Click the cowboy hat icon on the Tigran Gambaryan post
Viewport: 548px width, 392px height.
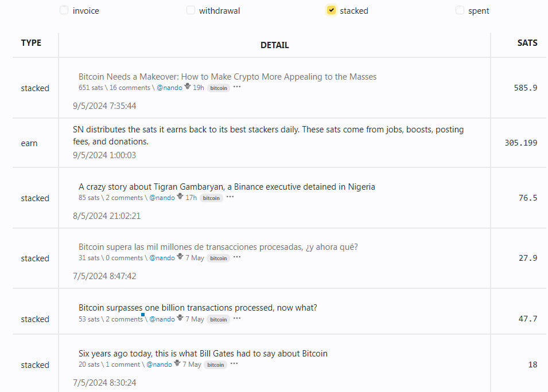point(180,197)
